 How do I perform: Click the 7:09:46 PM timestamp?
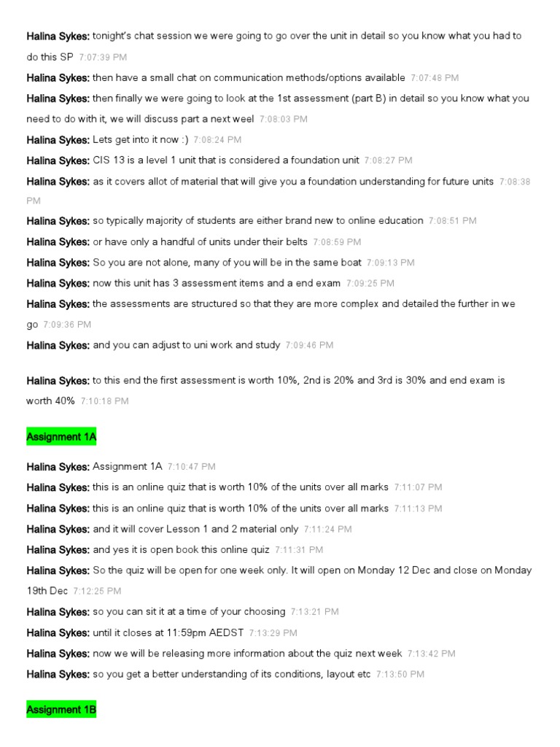[309, 346]
